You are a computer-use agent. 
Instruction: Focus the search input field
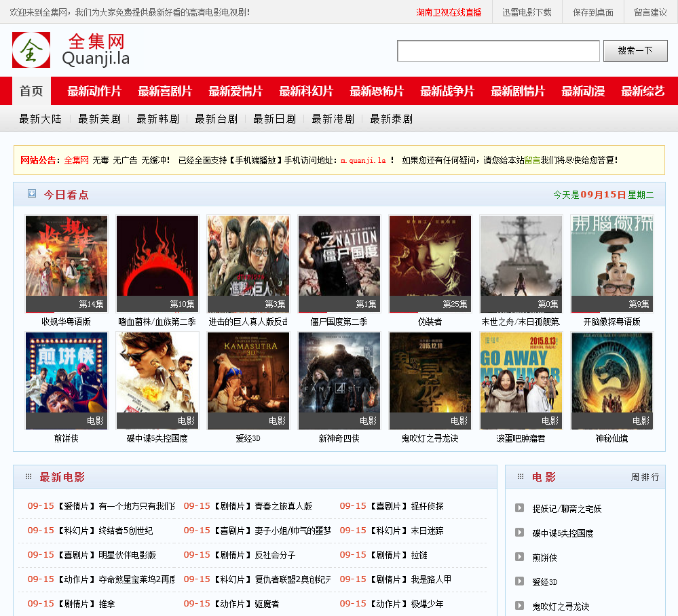tap(498, 51)
